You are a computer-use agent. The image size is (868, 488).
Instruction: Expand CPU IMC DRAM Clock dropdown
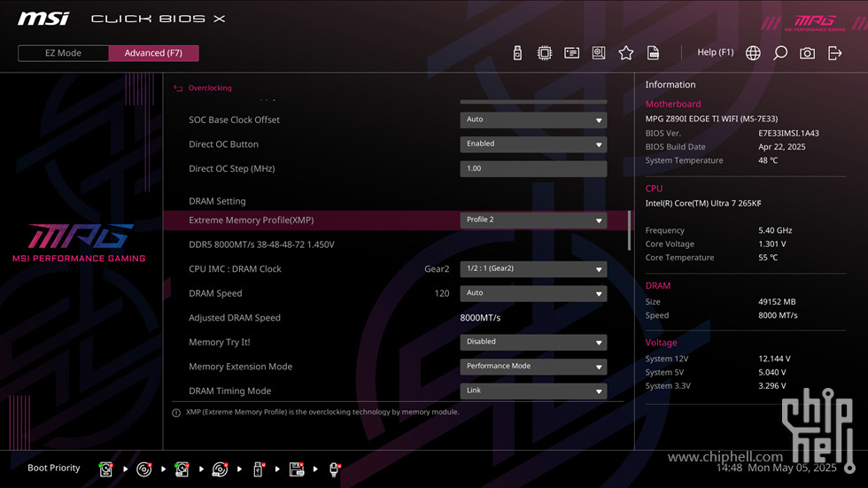[533, 269]
